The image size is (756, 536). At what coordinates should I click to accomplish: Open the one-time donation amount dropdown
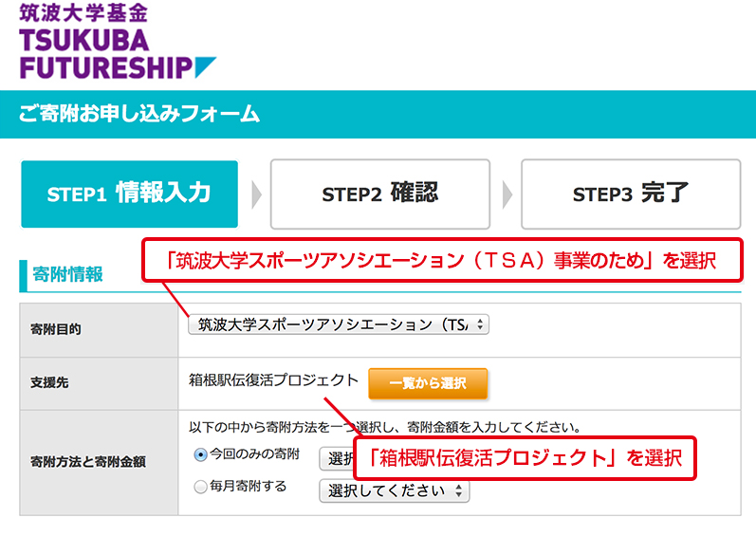coord(337,458)
